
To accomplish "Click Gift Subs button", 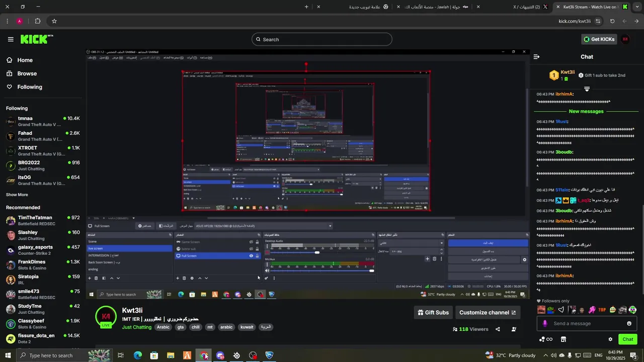I will tap(433, 312).
